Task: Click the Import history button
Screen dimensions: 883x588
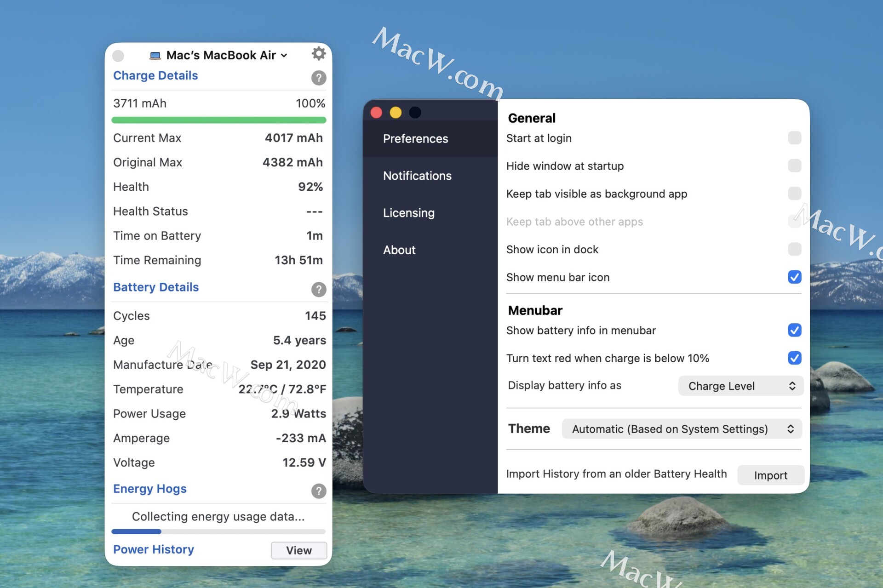Action: tap(770, 475)
